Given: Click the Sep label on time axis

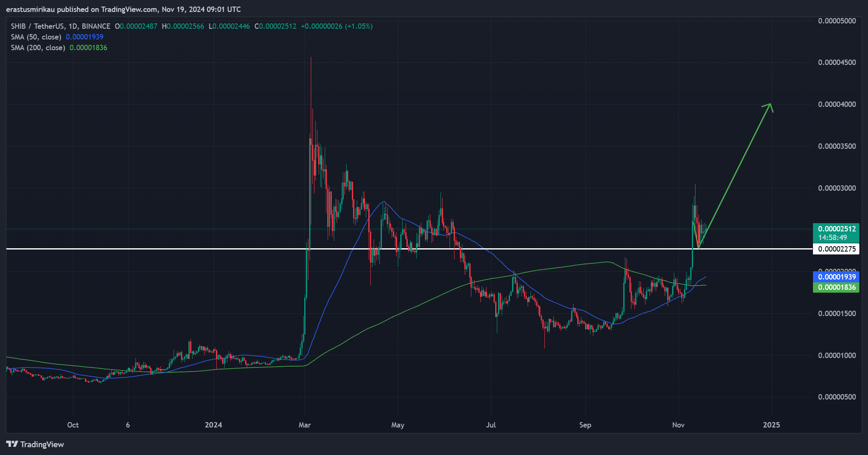Looking at the screenshot, I should click(x=585, y=425).
